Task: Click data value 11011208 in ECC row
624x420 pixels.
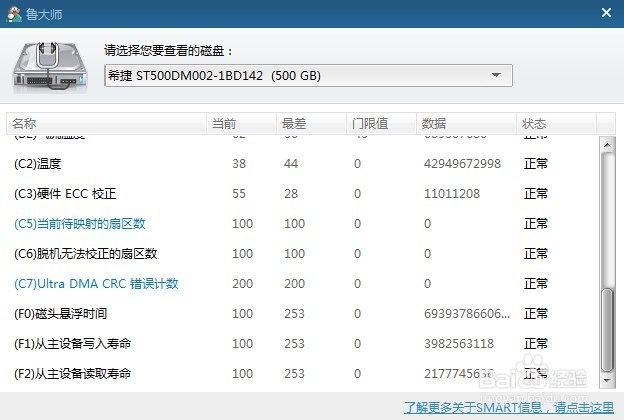Action: pyautogui.click(x=452, y=194)
